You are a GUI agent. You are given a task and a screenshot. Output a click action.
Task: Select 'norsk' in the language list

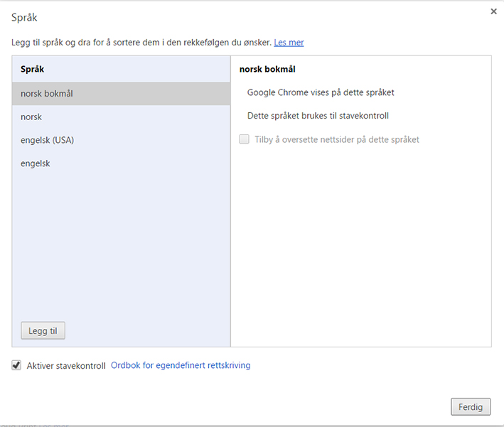click(x=32, y=117)
